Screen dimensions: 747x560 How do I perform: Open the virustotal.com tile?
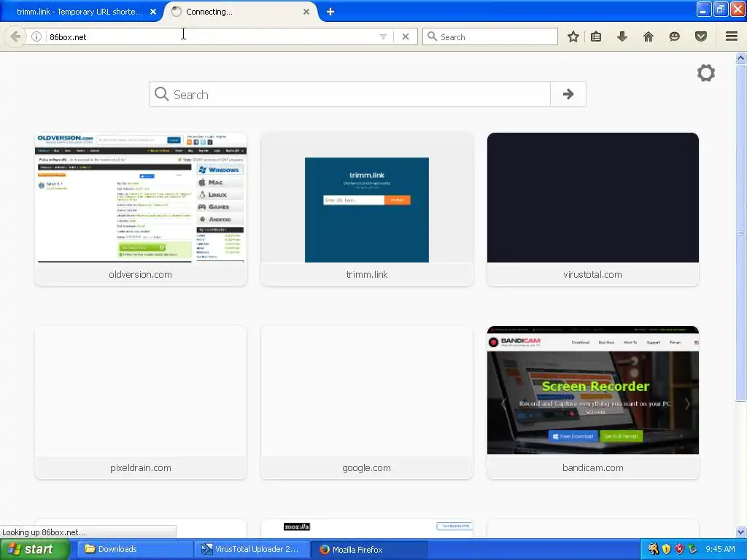[x=592, y=209]
